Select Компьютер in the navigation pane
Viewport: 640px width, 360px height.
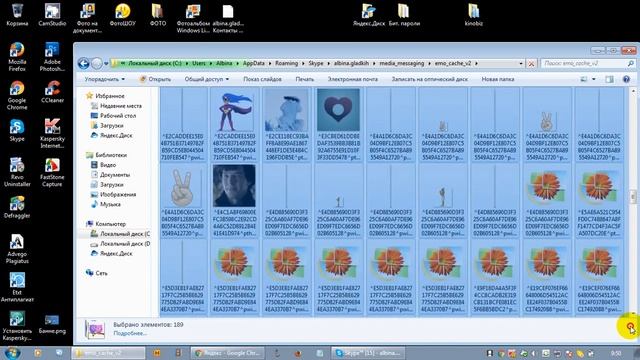(x=110, y=224)
